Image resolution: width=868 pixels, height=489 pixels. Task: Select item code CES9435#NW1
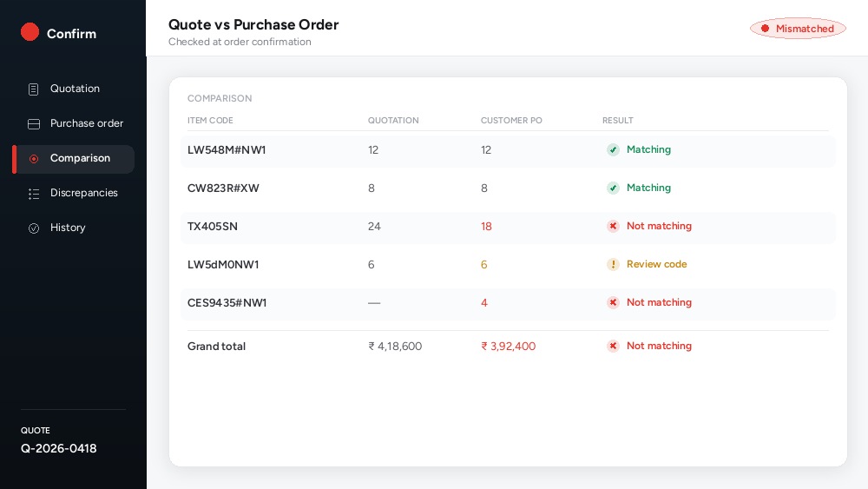[227, 303]
